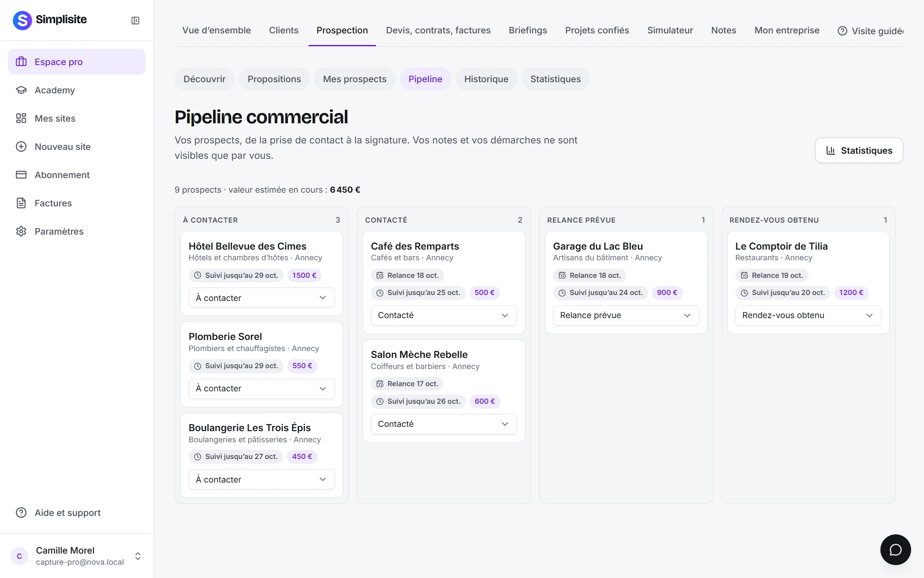Screen dimensions: 924x578
Task: Open the Simulateur tab
Action: tap(670, 30)
